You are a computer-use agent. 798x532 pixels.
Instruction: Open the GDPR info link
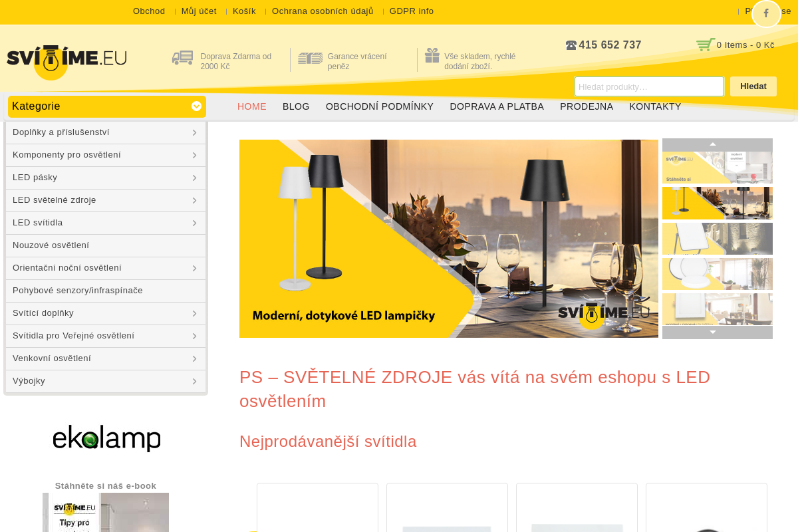pos(412,11)
